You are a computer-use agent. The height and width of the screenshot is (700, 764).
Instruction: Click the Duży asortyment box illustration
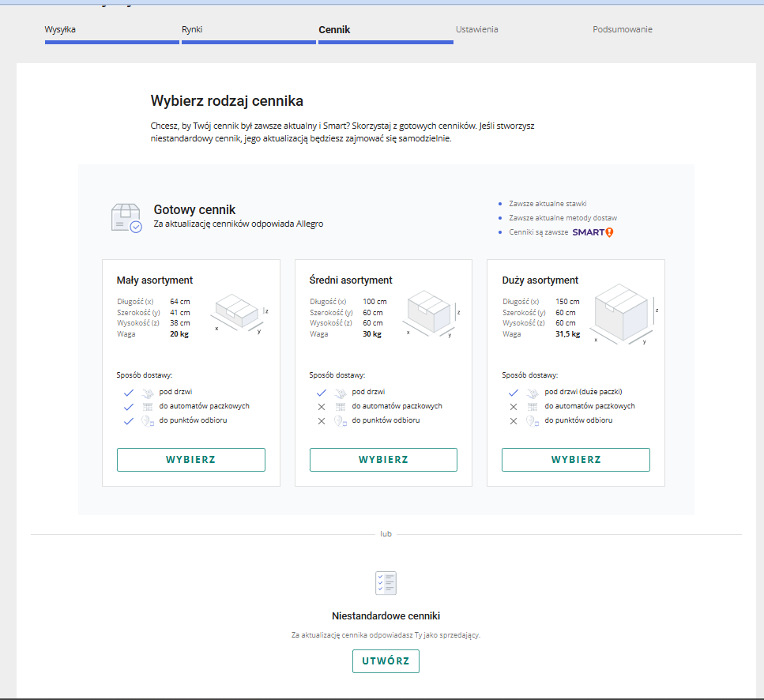pos(623,314)
